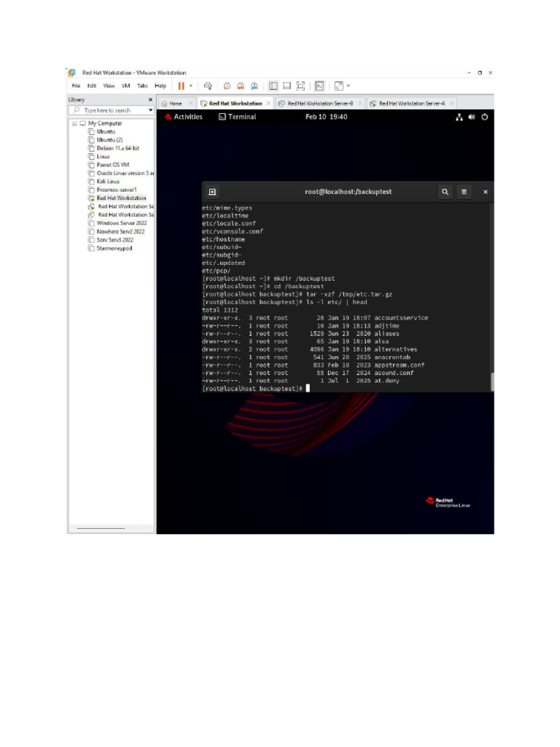Open the library search filter dropdown
560x747 pixels.
tap(150, 111)
